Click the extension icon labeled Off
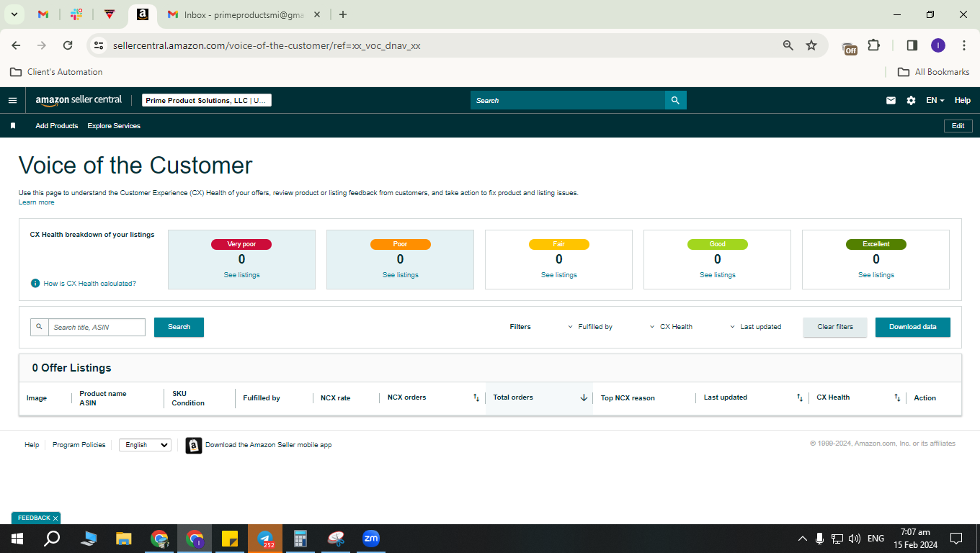980x553 pixels. click(850, 48)
